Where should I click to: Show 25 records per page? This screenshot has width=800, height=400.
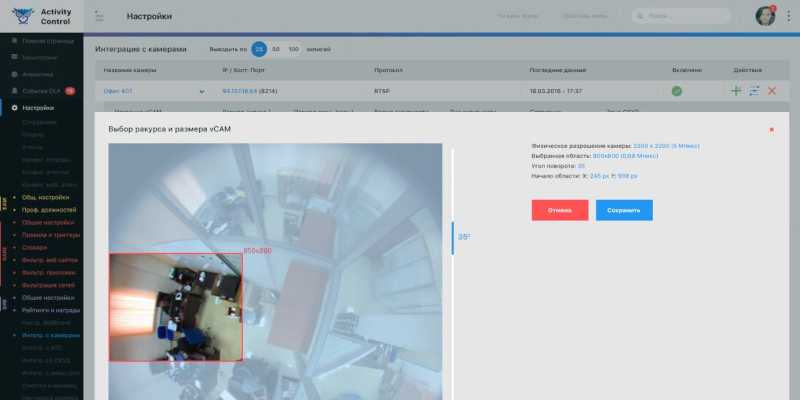259,49
